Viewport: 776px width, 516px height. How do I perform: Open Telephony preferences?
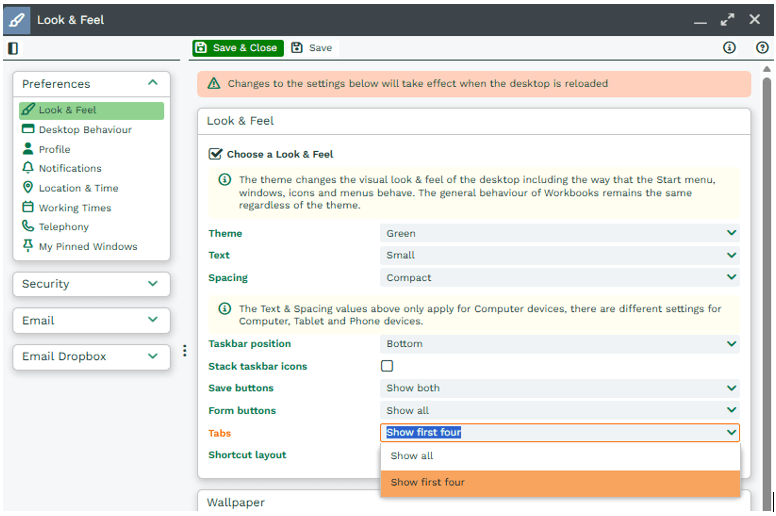63,227
